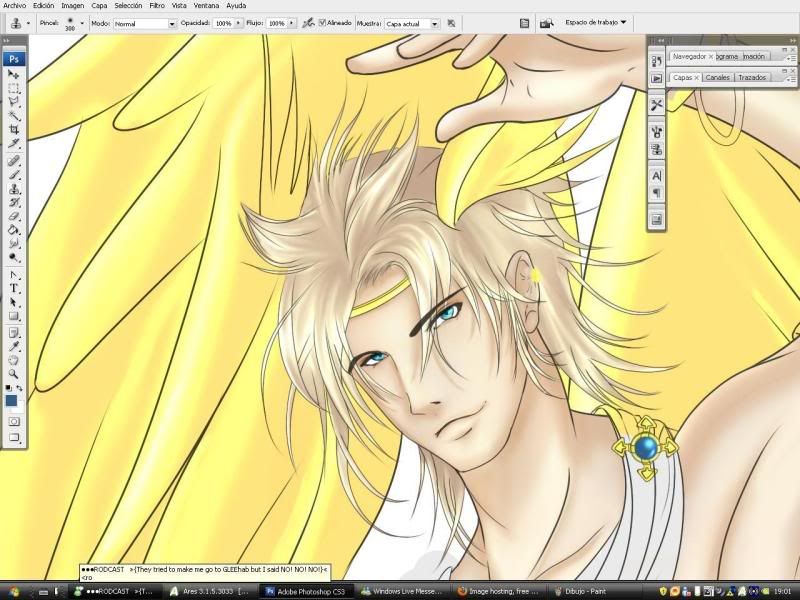Toggle the airbrush option
This screenshot has width=800, height=600.
308,23
